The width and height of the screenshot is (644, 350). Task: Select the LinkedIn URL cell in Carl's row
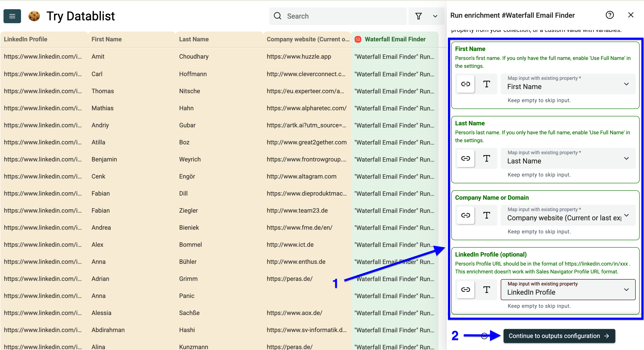[44, 74]
